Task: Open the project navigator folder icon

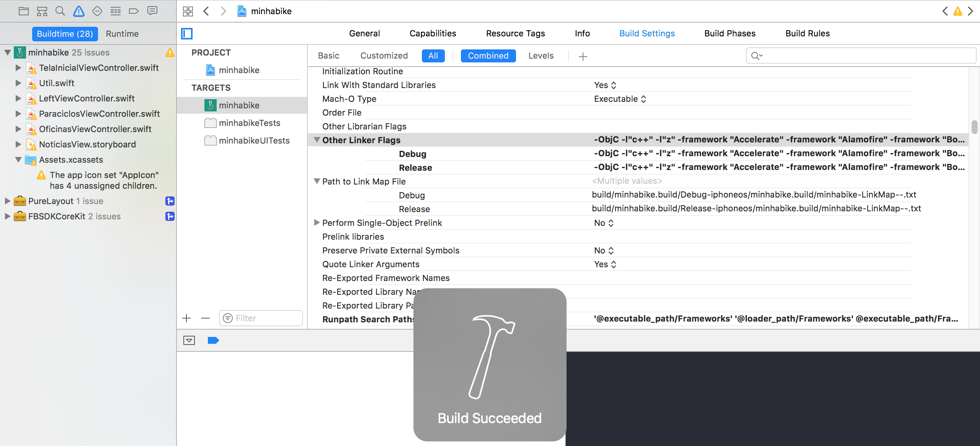Action: pos(24,11)
